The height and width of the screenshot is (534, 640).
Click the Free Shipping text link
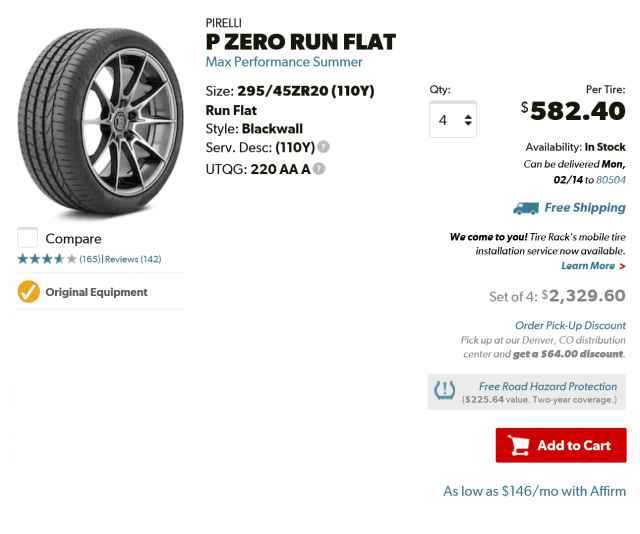(x=584, y=208)
